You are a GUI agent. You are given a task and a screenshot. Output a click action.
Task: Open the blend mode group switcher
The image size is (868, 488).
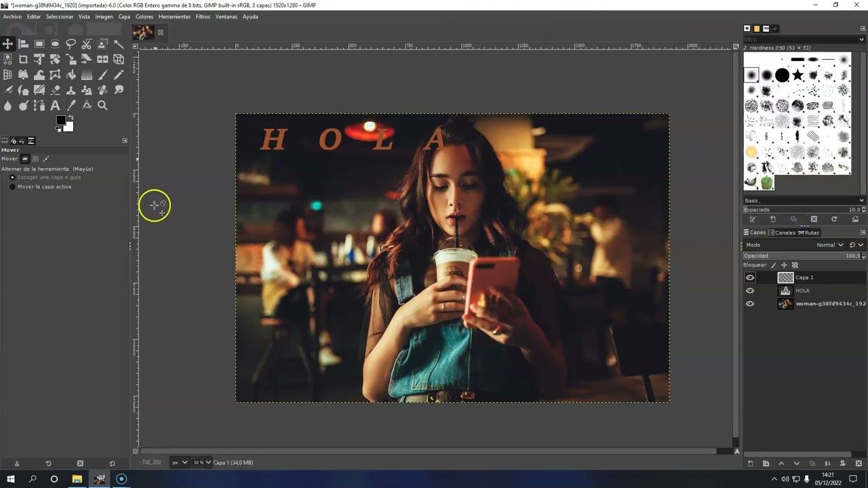(x=856, y=245)
